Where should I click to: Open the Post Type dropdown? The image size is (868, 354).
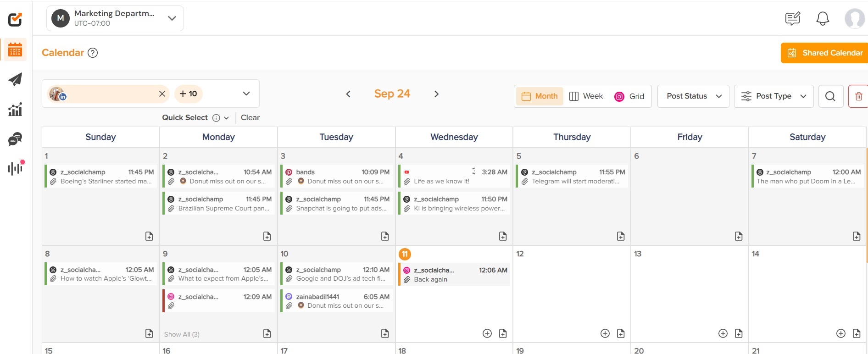773,96
